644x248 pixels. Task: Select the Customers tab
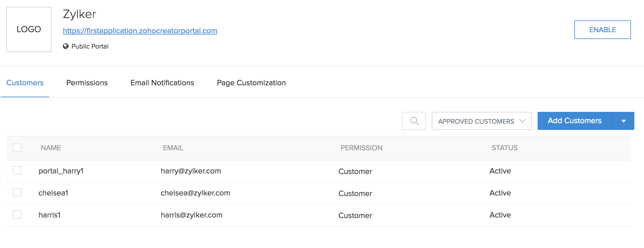pyautogui.click(x=25, y=83)
